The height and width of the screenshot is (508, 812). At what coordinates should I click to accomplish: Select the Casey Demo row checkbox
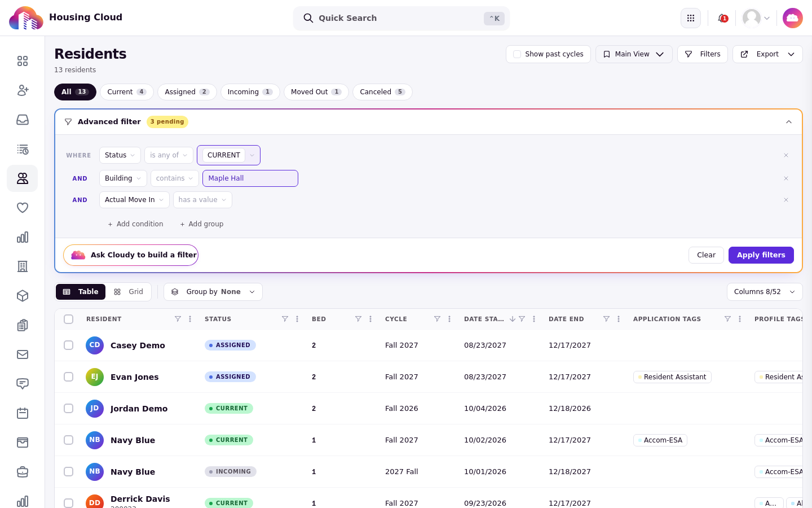[x=69, y=345]
